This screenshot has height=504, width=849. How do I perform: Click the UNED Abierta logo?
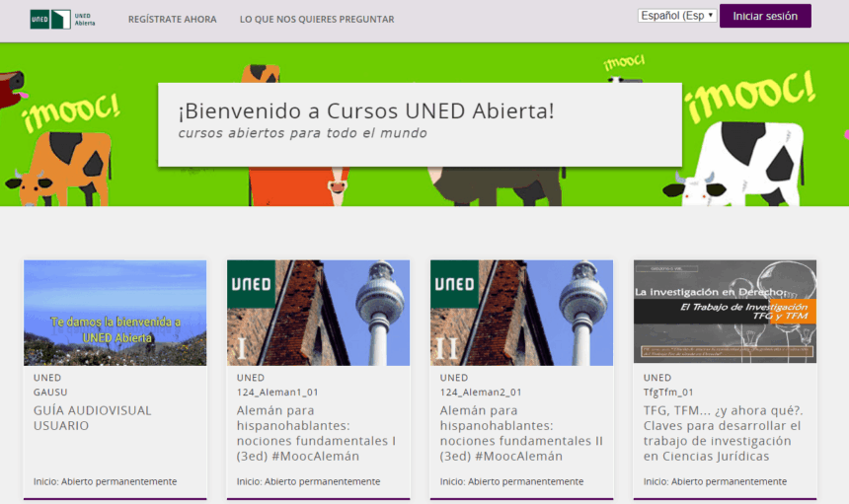point(63,19)
